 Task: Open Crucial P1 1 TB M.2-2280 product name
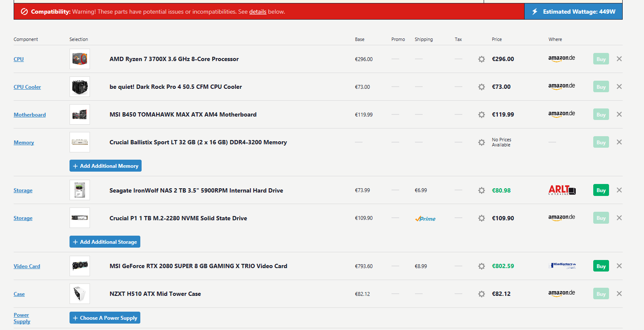pyautogui.click(x=178, y=218)
